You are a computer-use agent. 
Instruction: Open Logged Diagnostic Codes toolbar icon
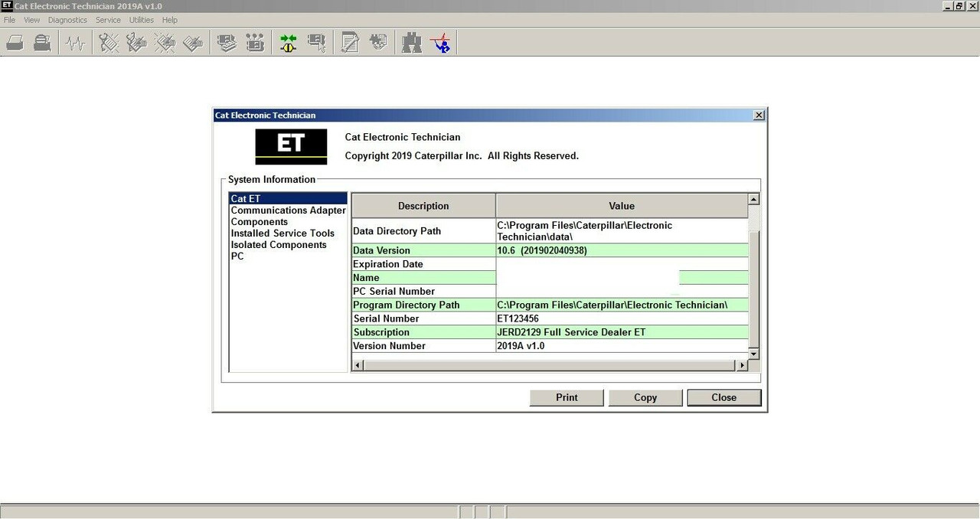(137, 43)
